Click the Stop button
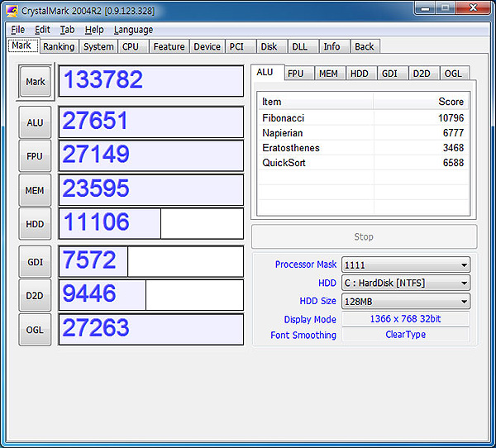496x448 pixels. pyautogui.click(x=364, y=236)
